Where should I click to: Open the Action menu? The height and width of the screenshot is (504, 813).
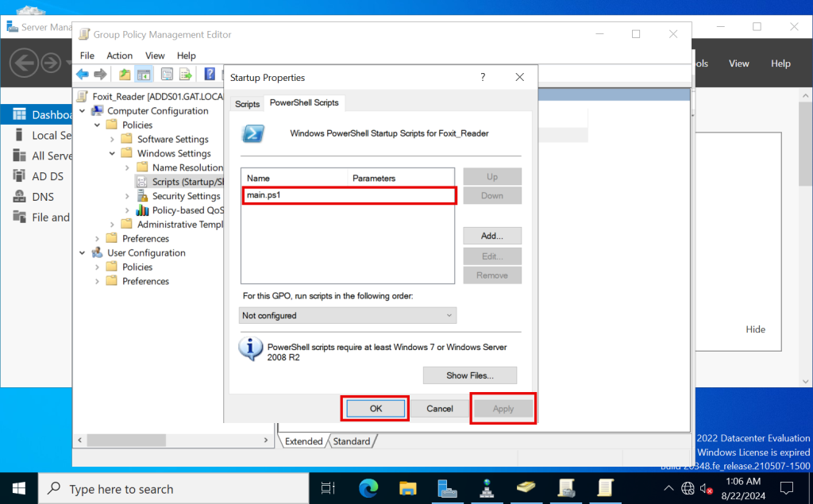(119, 56)
